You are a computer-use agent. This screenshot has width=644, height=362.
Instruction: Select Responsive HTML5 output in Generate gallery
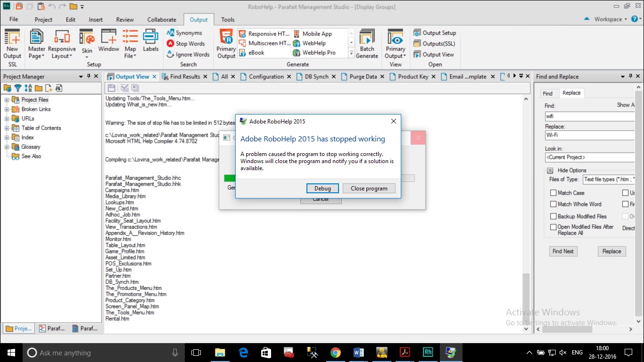click(x=264, y=34)
